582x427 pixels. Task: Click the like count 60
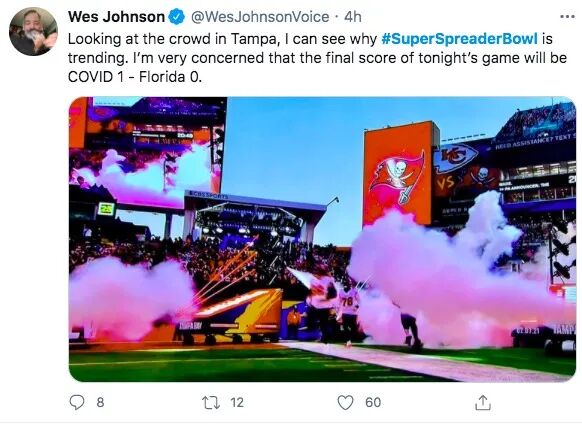(373, 402)
